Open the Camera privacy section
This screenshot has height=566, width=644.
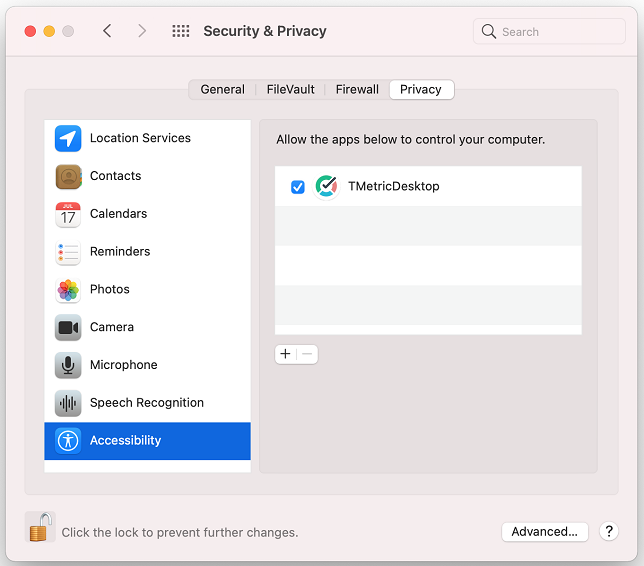147,327
